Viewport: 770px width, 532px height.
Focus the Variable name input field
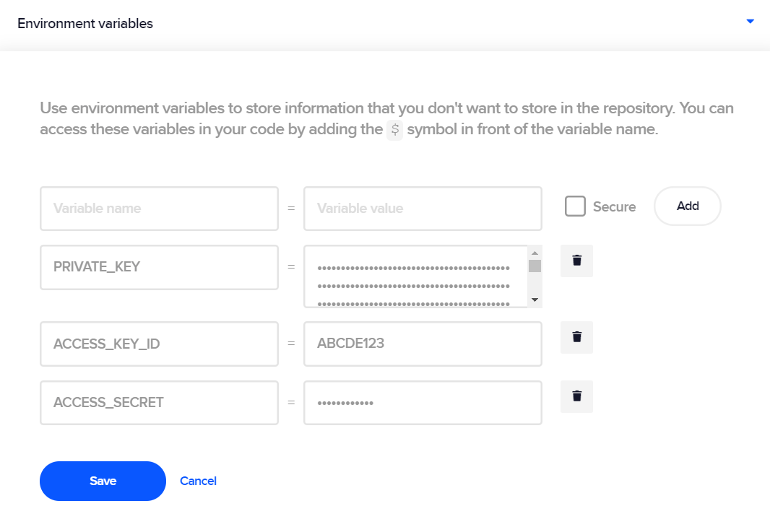click(159, 209)
